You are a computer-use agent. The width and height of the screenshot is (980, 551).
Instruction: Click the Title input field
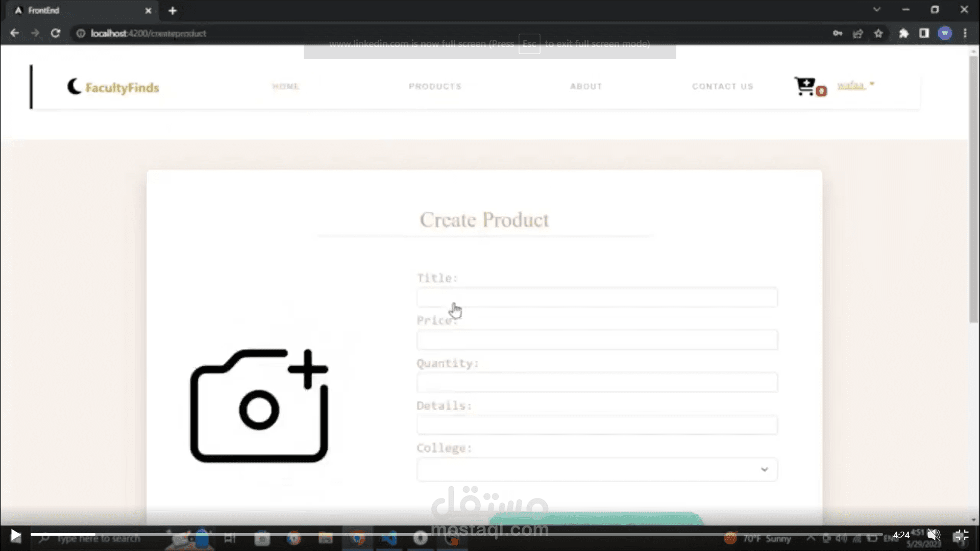[x=597, y=297]
